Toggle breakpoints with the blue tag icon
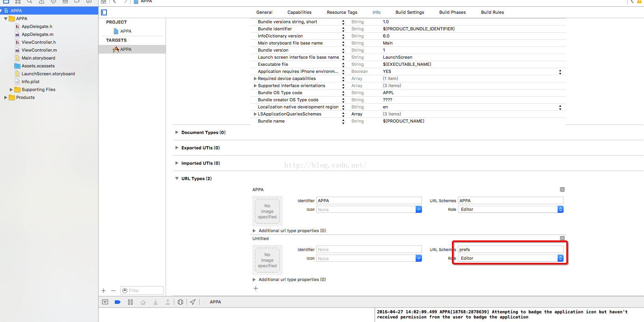The width and height of the screenshot is (644, 322). [118, 302]
